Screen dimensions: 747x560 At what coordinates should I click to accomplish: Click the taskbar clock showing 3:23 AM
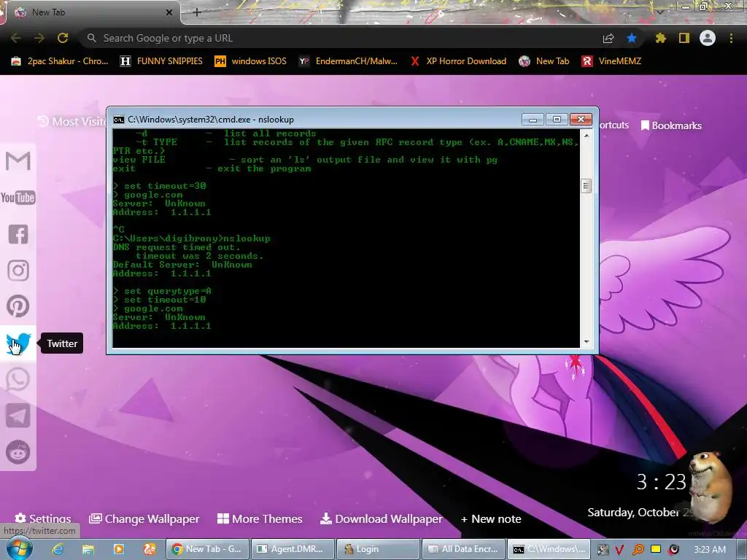(710, 550)
